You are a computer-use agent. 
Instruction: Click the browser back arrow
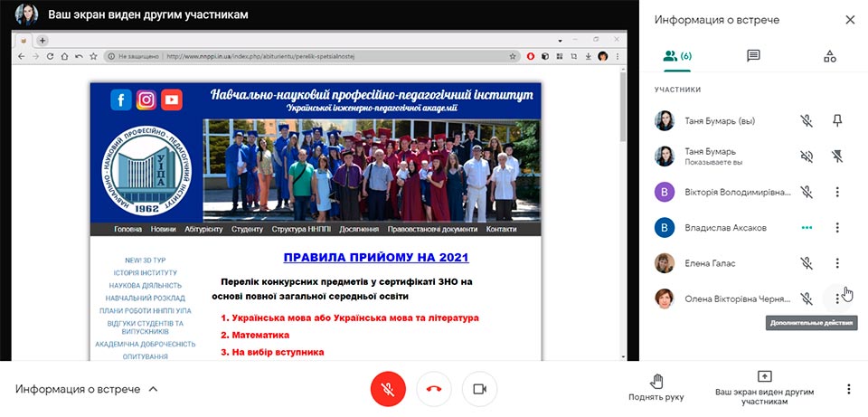pyautogui.click(x=22, y=56)
